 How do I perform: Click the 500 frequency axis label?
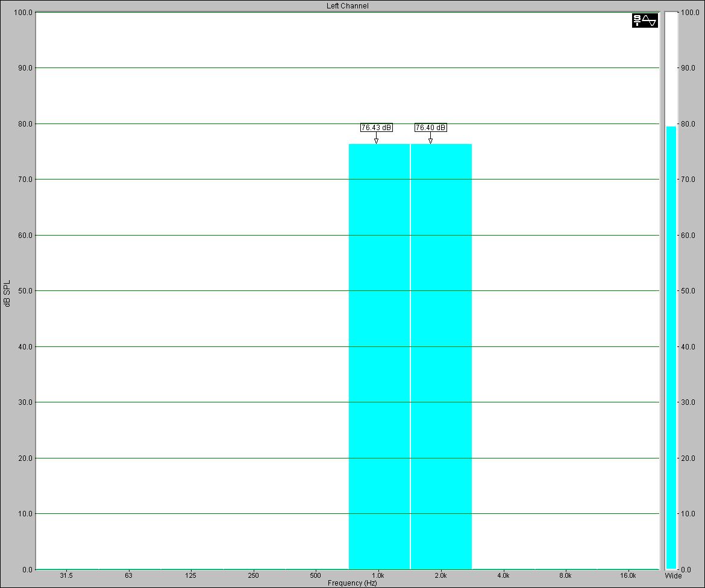click(x=316, y=575)
